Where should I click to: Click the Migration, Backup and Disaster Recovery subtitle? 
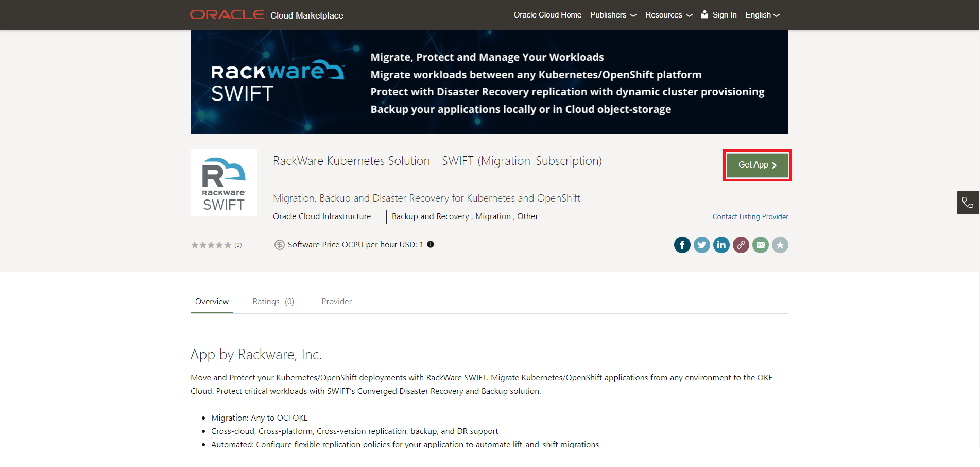(x=426, y=198)
